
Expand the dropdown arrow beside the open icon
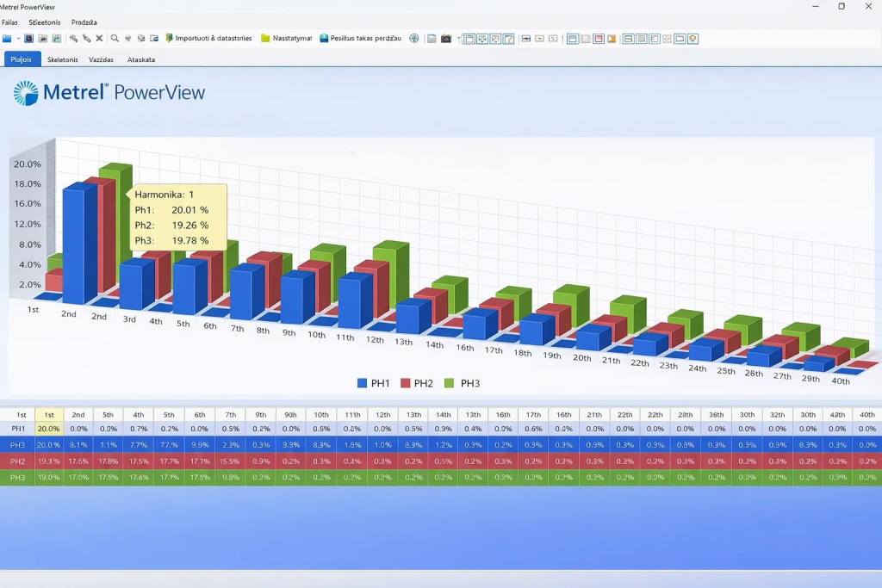pyautogui.click(x=17, y=39)
